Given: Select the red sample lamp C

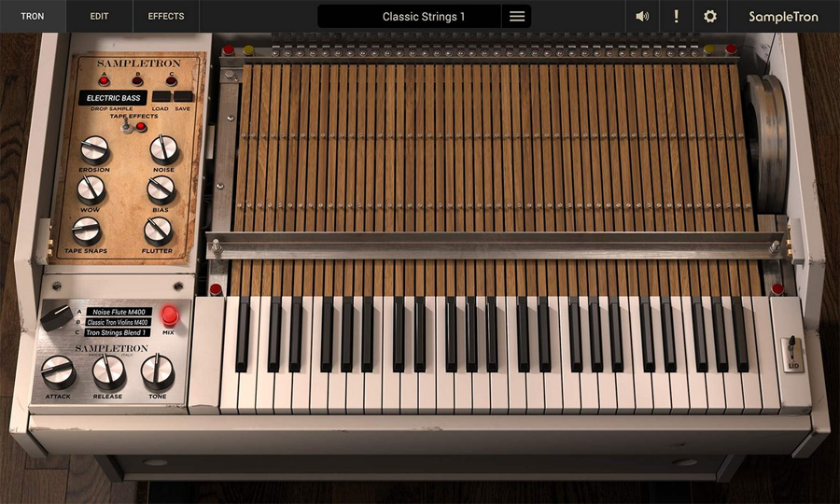Looking at the screenshot, I should pyautogui.click(x=172, y=81).
